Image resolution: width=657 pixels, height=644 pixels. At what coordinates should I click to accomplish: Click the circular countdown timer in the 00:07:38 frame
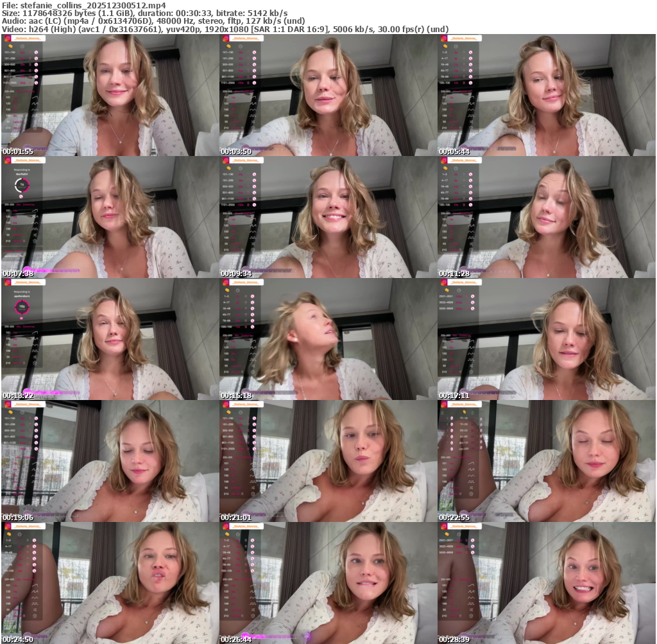[21, 186]
